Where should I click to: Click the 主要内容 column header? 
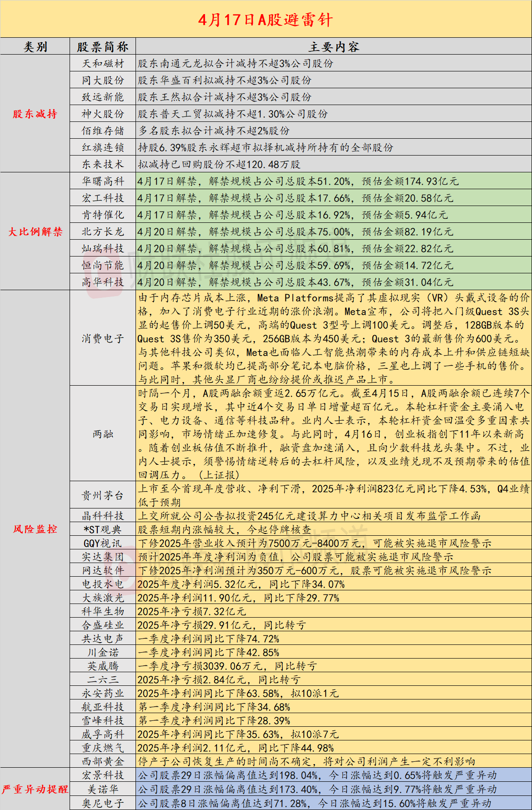333,47
